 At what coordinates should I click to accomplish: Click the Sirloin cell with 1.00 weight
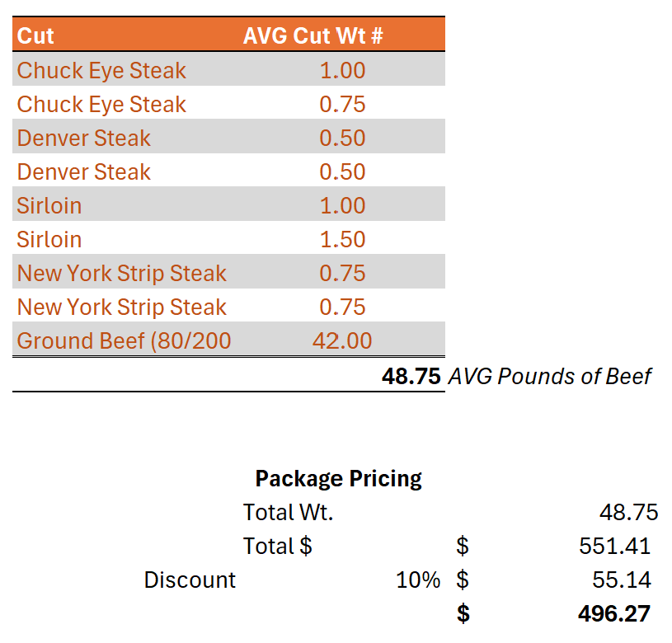[49, 206]
